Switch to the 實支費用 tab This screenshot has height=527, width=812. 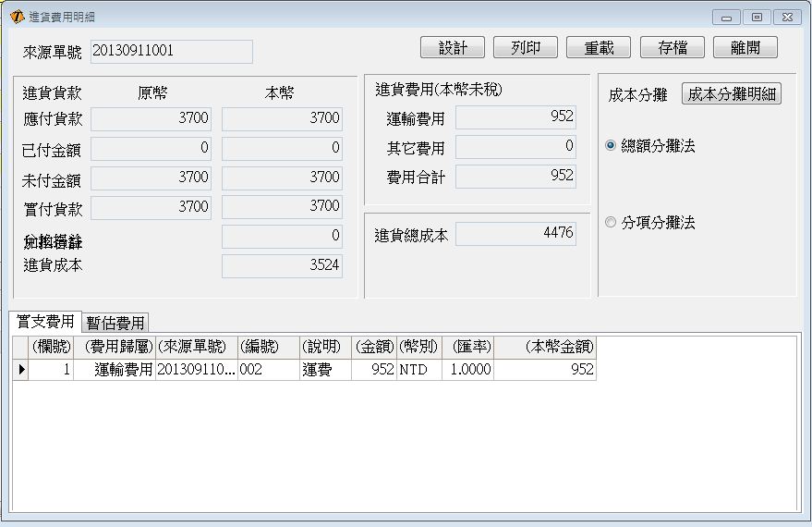tap(45, 321)
